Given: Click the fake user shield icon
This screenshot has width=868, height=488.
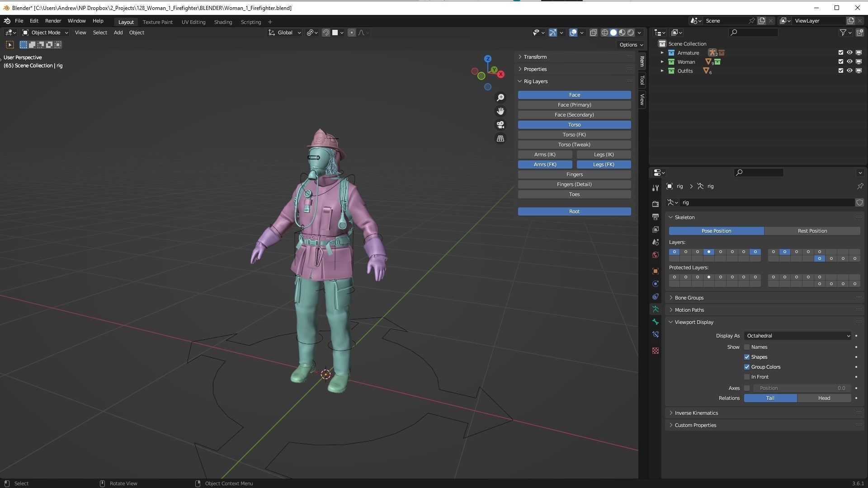Looking at the screenshot, I should point(859,202).
